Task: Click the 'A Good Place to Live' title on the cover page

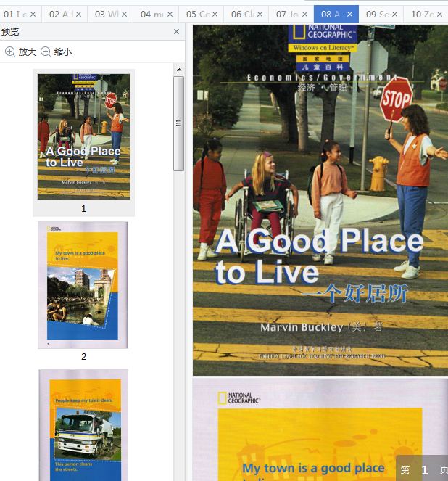Action: pyautogui.click(x=319, y=256)
